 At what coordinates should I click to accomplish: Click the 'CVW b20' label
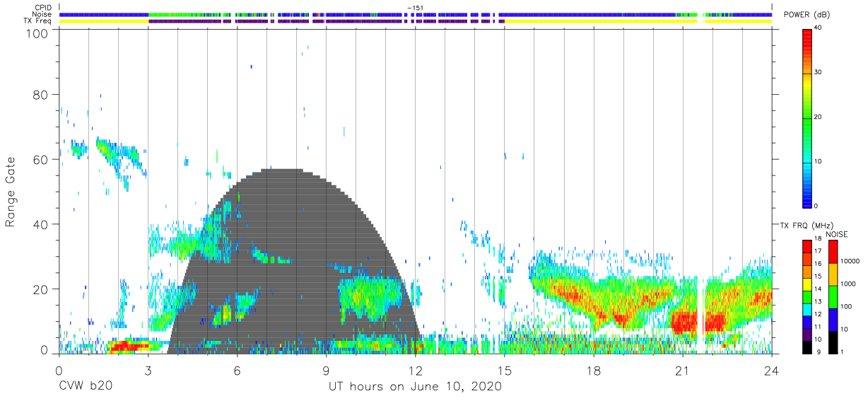(85, 387)
